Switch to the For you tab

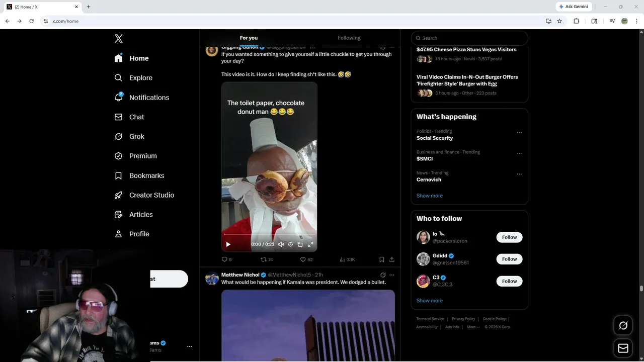[249, 38]
